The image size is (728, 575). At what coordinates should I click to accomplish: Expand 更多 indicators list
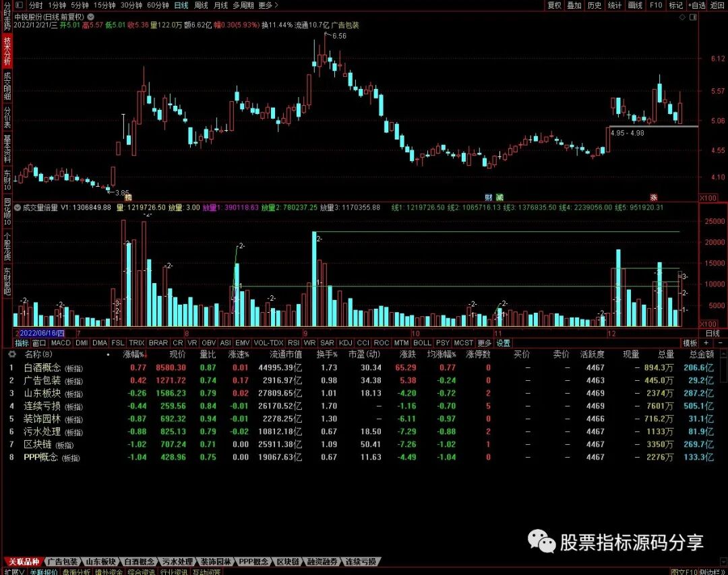[x=484, y=342]
